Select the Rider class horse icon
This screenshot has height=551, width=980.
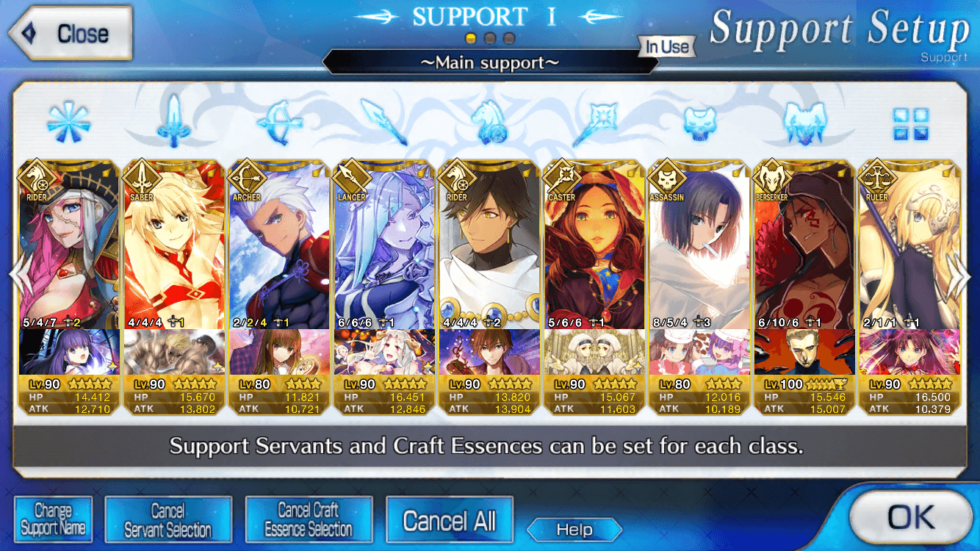click(x=489, y=122)
